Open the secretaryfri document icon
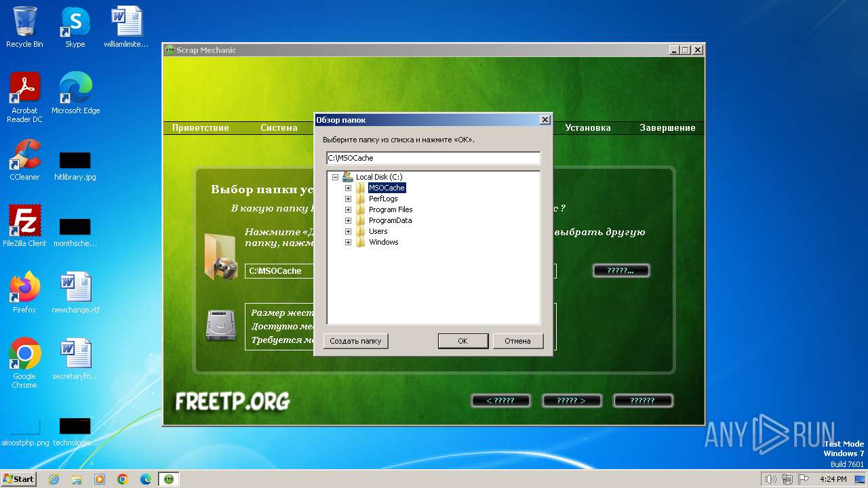Screen dimensions: 868x488 [75, 359]
